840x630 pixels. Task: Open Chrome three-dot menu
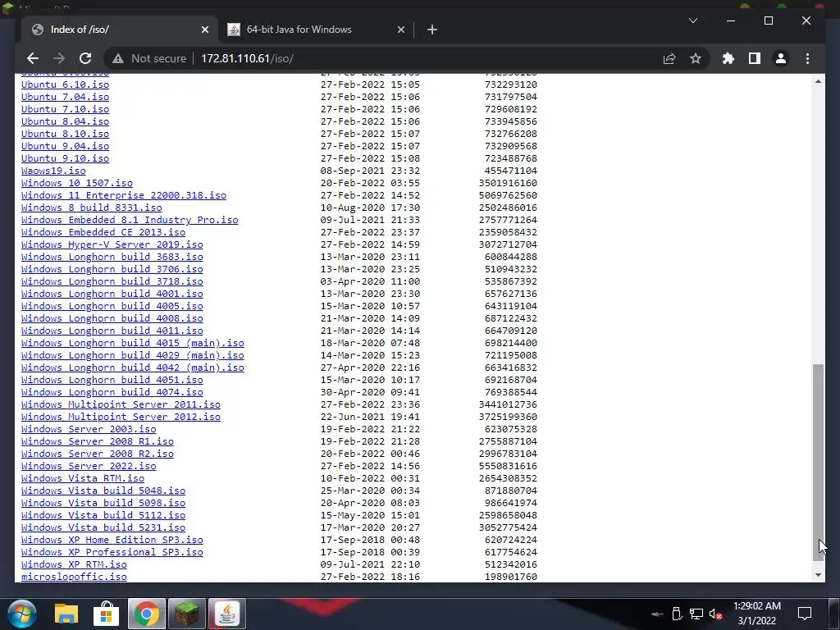click(x=807, y=58)
